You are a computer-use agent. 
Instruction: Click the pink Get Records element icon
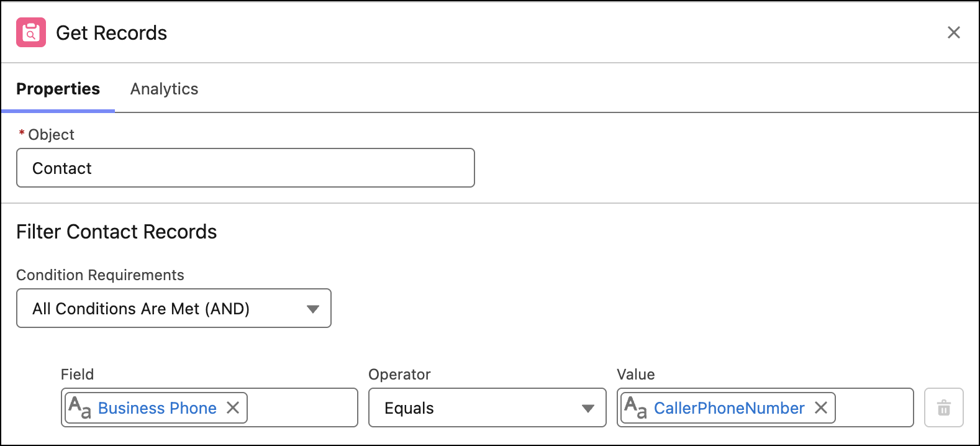point(31,32)
